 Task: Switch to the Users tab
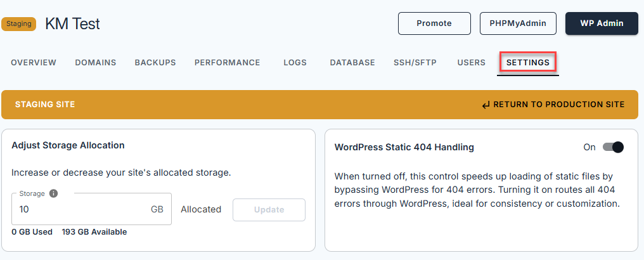472,63
